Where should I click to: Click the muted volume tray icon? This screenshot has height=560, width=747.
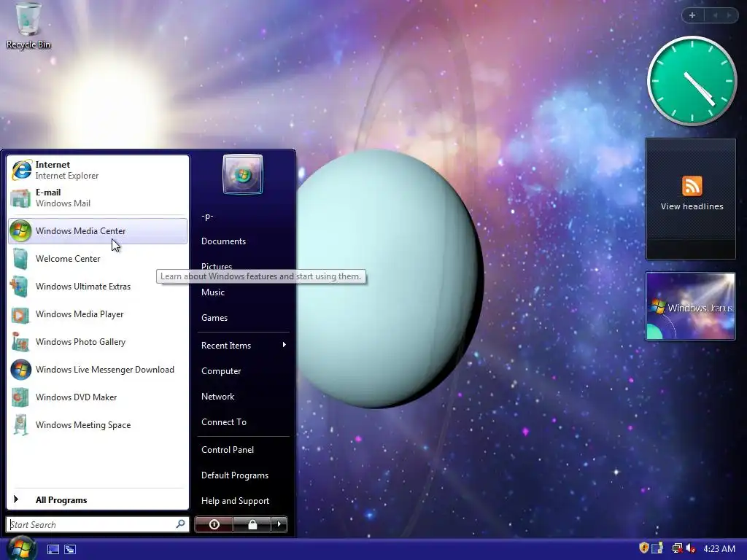690,548
